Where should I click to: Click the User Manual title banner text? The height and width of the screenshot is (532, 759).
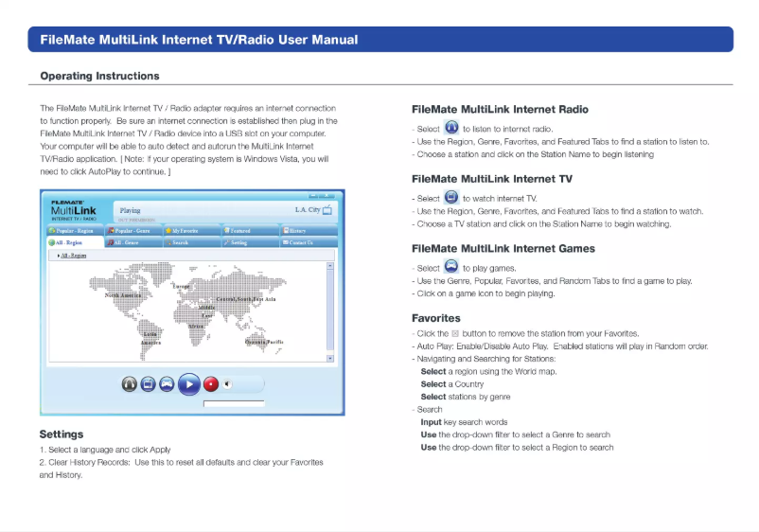pyautogui.click(x=199, y=40)
